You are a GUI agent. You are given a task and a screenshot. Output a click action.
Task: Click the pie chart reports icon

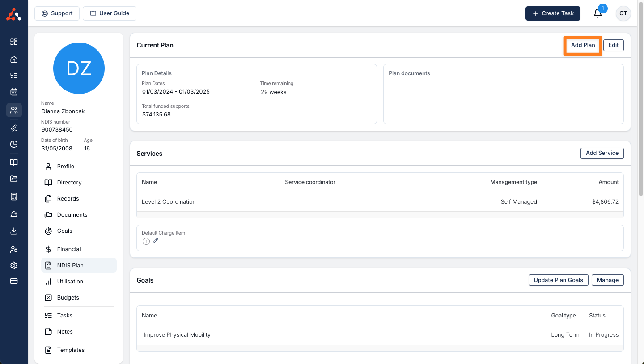pyautogui.click(x=14, y=144)
